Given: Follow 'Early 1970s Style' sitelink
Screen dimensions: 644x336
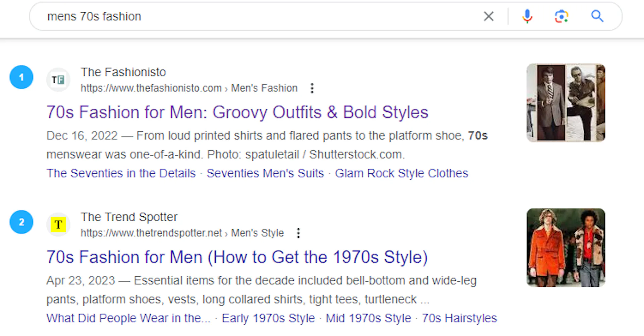Looking at the screenshot, I should [x=268, y=318].
